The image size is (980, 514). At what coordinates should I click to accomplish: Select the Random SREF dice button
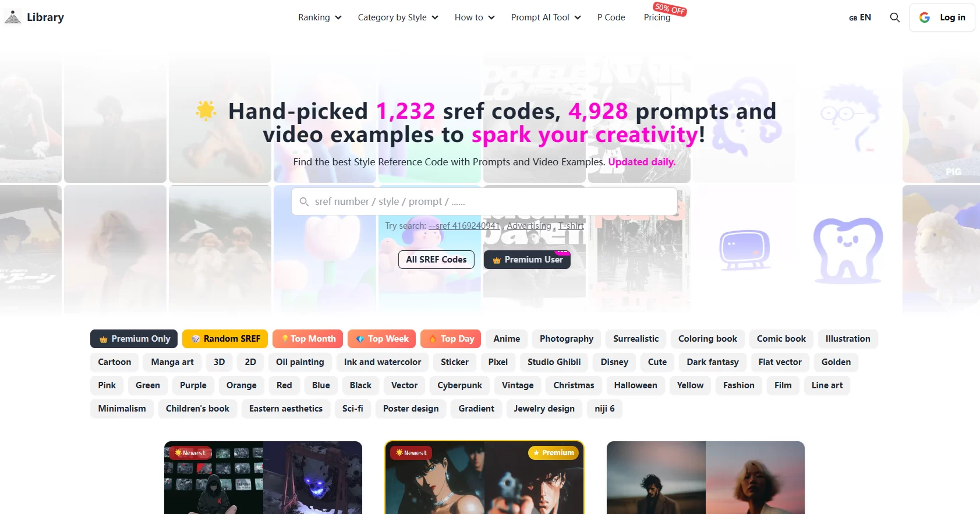(x=225, y=339)
